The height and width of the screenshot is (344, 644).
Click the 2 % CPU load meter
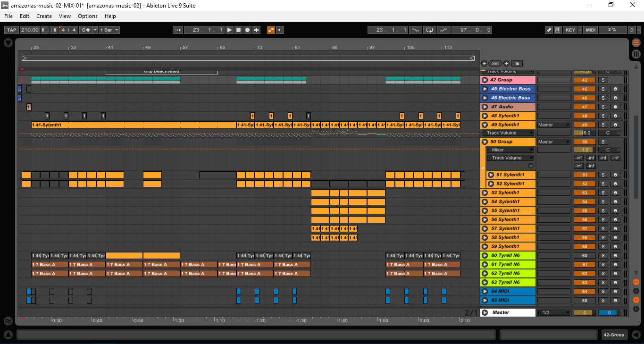tap(612, 30)
